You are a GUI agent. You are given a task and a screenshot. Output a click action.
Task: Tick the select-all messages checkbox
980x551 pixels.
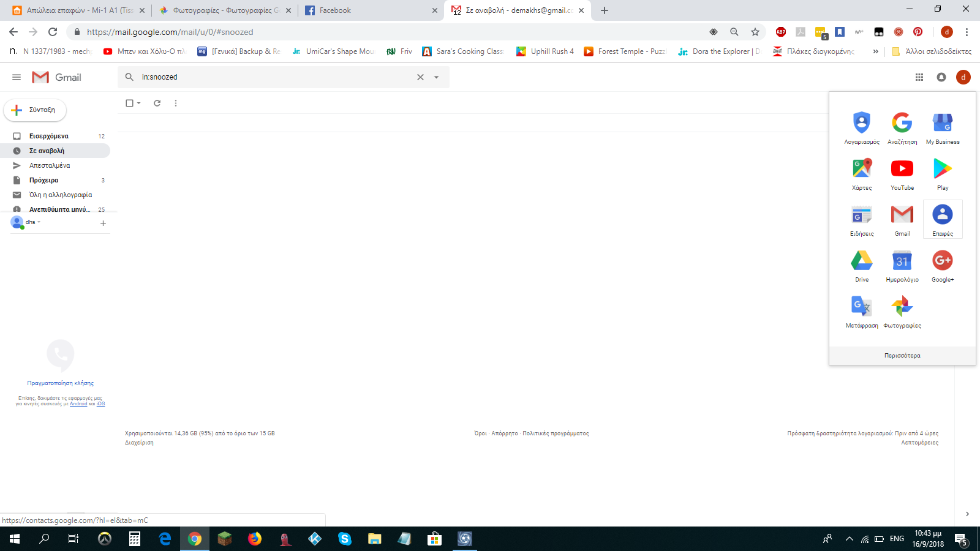(x=129, y=103)
